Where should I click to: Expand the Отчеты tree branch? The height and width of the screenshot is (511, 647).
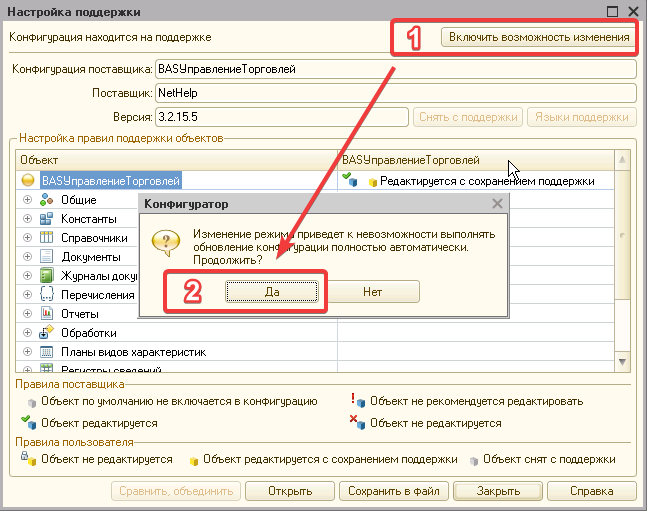click(x=27, y=314)
